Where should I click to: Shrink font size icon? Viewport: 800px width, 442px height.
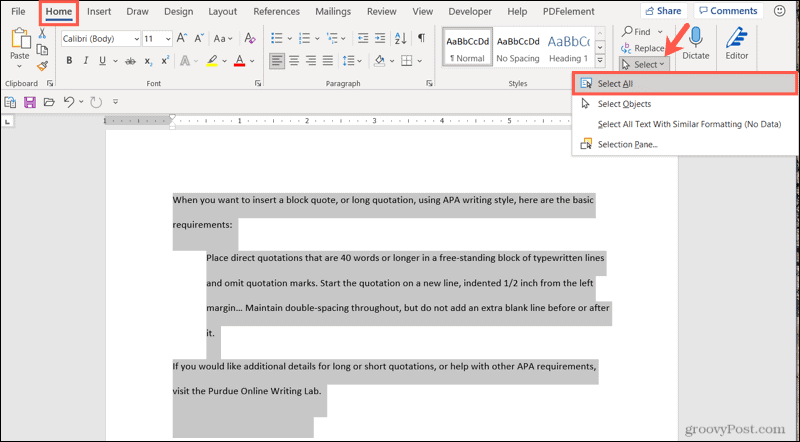point(199,38)
